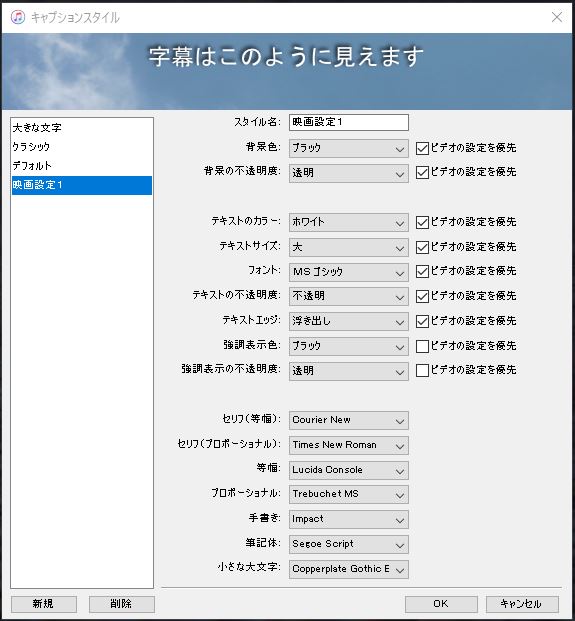575x621 pixels.
Task: Expand the 手書き Impact font dropdown
Action: point(348,519)
